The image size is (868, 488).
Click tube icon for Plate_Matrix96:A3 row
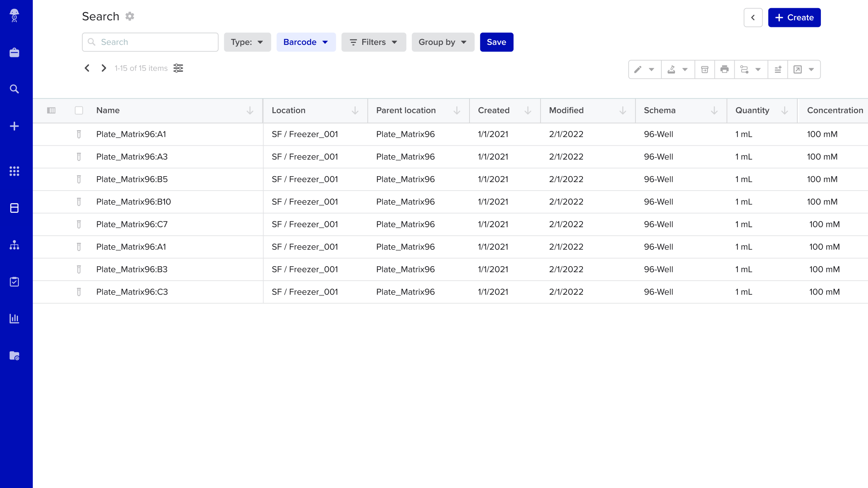79,157
